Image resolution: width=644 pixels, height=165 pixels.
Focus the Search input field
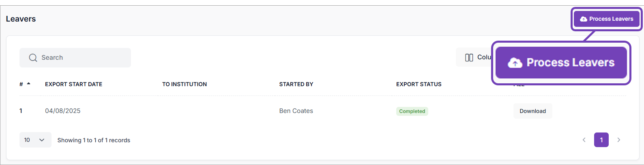[x=81, y=58]
